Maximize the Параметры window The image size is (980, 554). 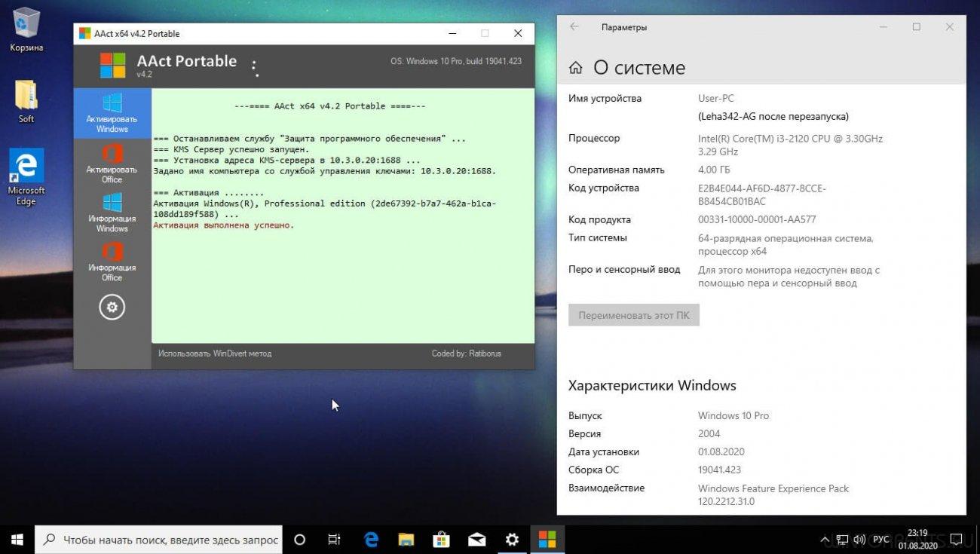(917, 26)
